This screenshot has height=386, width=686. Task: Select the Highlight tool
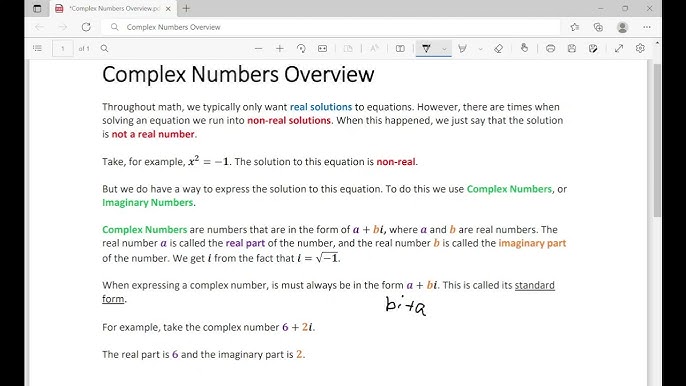[462, 49]
